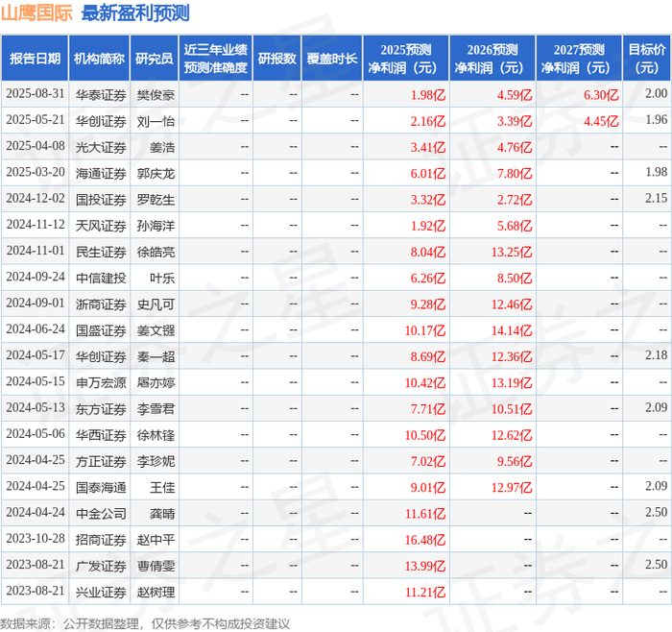The height and width of the screenshot is (632, 672).
Task: Click the 10.42亿 2025 forecast value
Action: pos(425,382)
